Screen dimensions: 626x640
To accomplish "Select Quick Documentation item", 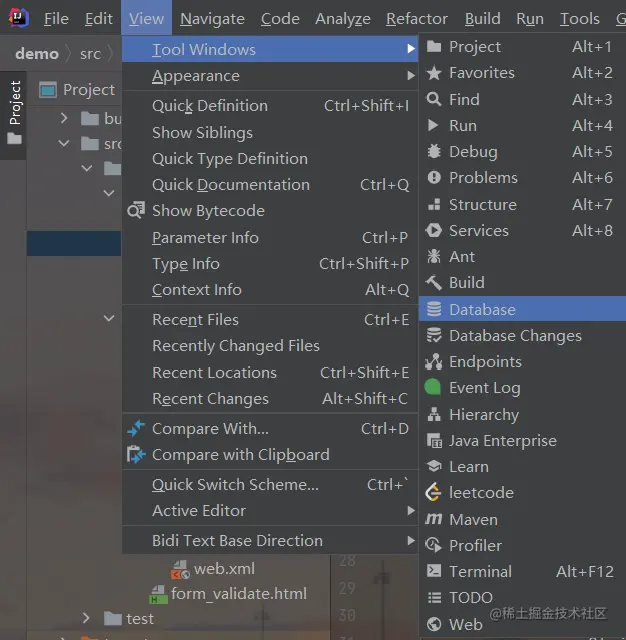I will tap(270, 184).
